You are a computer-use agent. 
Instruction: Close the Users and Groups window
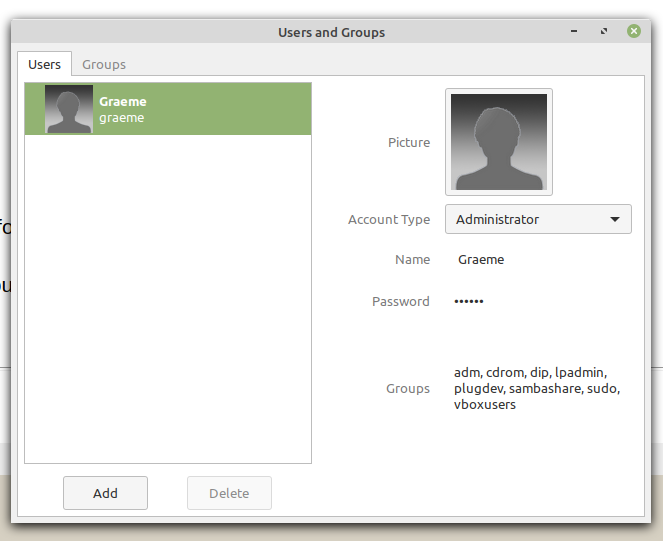coord(633,32)
